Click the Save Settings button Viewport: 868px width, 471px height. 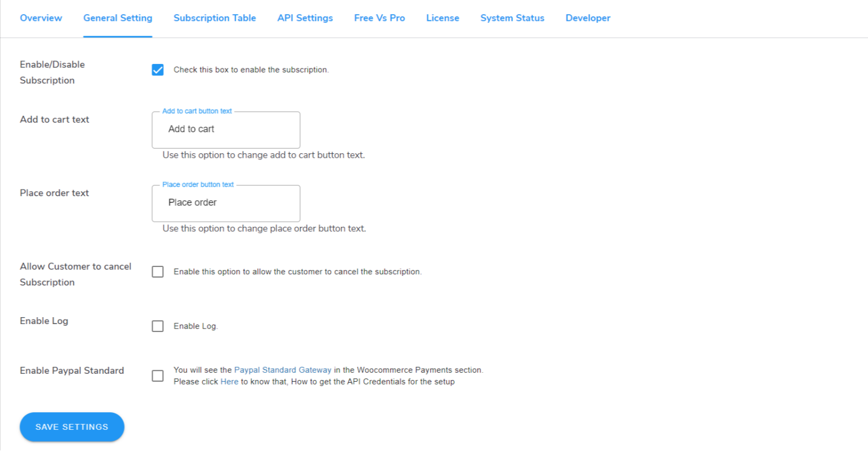point(72,427)
